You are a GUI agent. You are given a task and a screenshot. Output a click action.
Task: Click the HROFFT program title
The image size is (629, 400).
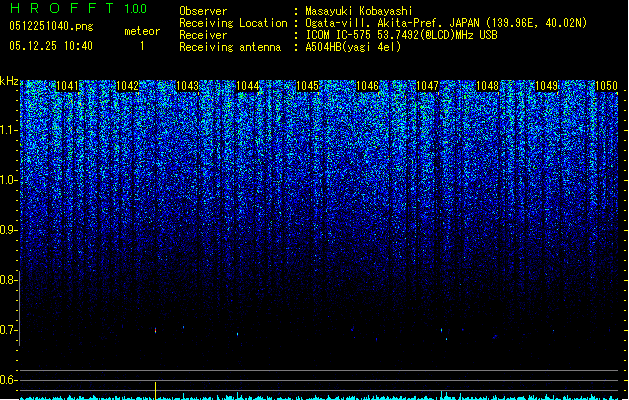(62, 8)
